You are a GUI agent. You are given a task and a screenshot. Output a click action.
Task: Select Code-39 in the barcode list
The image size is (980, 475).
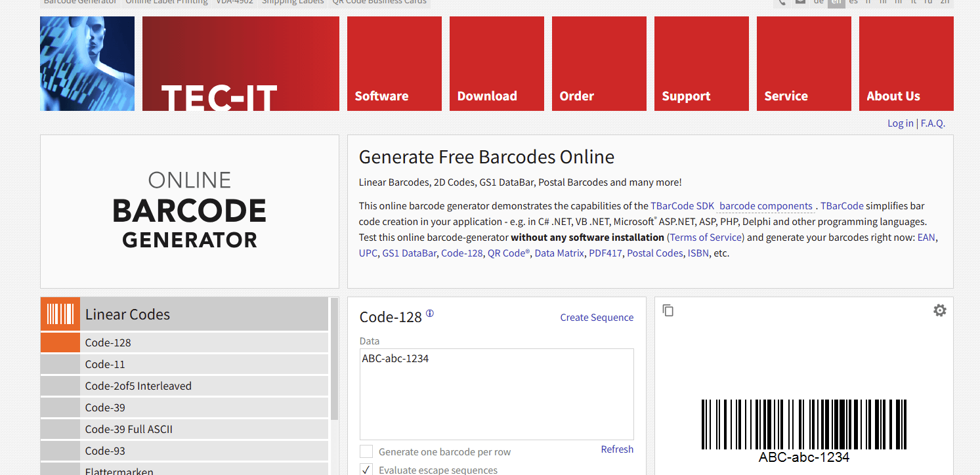pyautogui.click(x=184, y=407)
